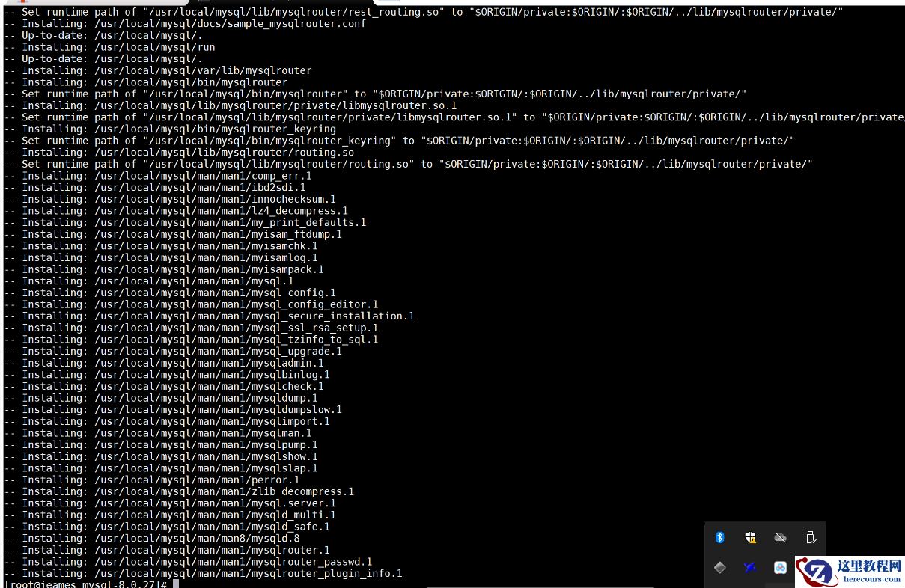Click the man1/myisamlog.1 install line
Image resolution: width=905 pixels, height=588 pixels.
(x=161, y=257)
